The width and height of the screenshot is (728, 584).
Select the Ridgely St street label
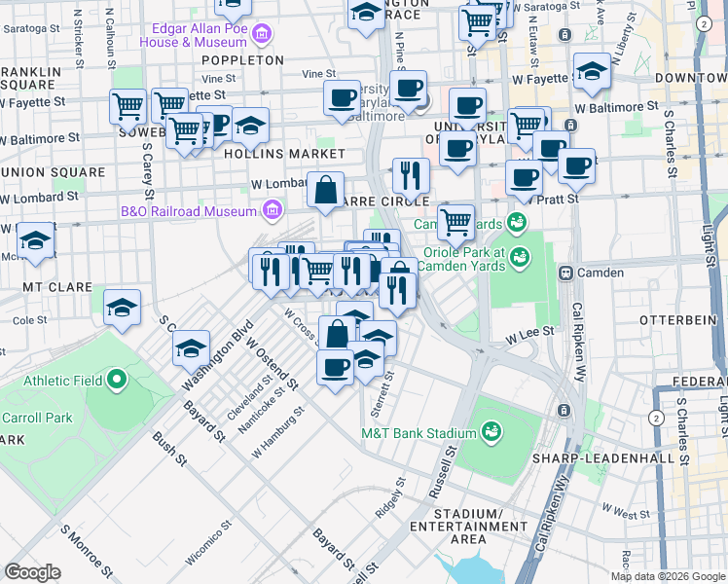390,498
